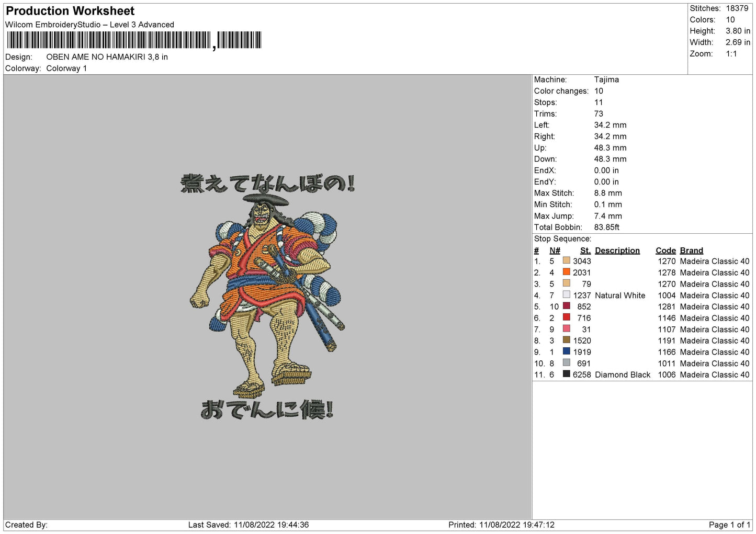Click the 'Colorway 1' value
756x534 pixels.
tap(66, 69)
